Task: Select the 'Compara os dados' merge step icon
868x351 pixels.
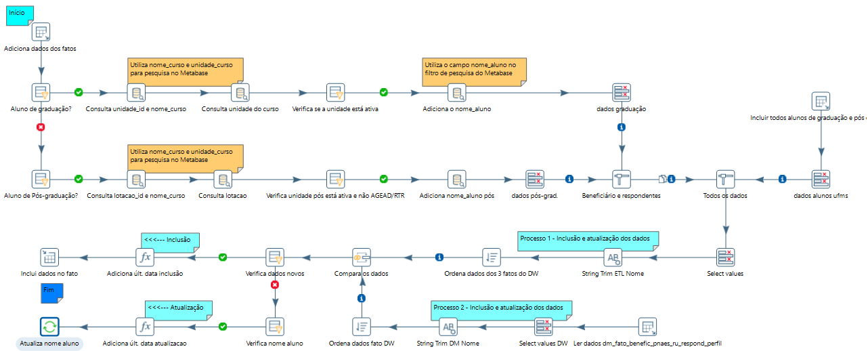Action: click(x=362, y=257)
